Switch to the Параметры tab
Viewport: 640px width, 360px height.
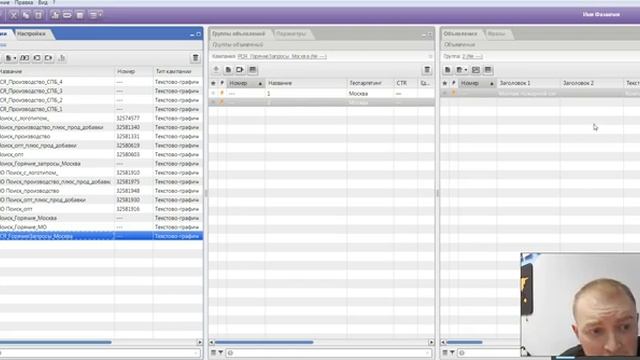pos(291,34)
